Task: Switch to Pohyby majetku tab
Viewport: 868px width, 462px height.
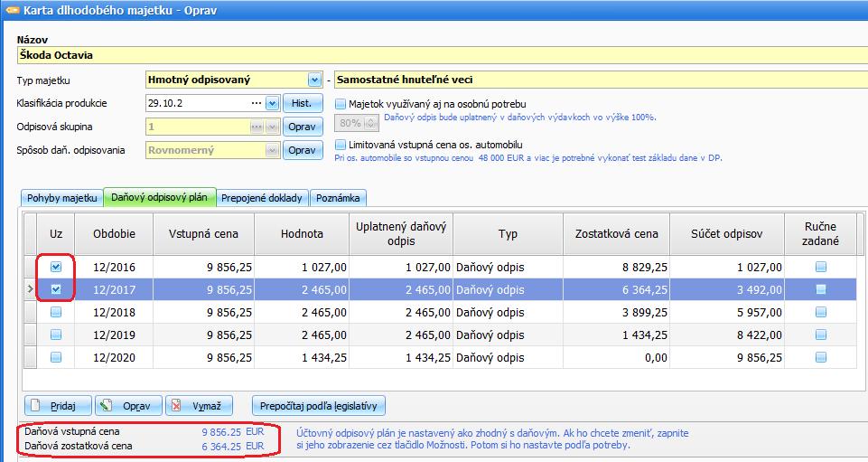Action: 62,198
